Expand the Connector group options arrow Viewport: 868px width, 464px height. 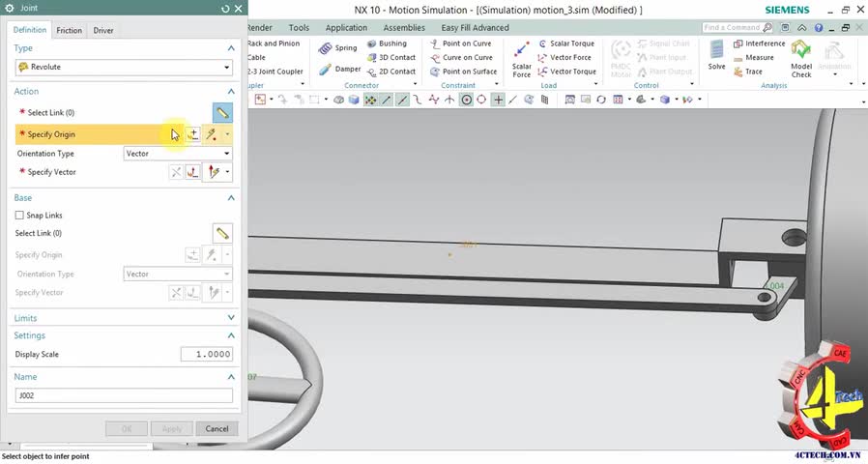(416, 84)
